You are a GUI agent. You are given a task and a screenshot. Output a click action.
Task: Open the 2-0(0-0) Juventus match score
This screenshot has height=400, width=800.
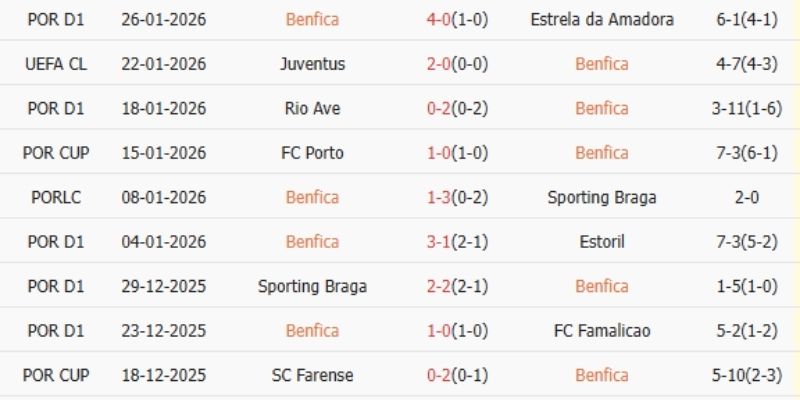[455, 64]
